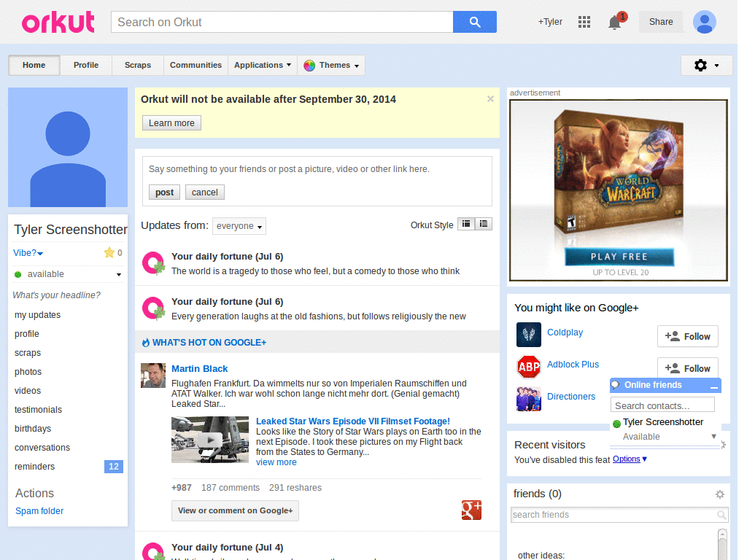Open the settings gear menu
Viewport: 747px width, 560px height.
point(706,65)
